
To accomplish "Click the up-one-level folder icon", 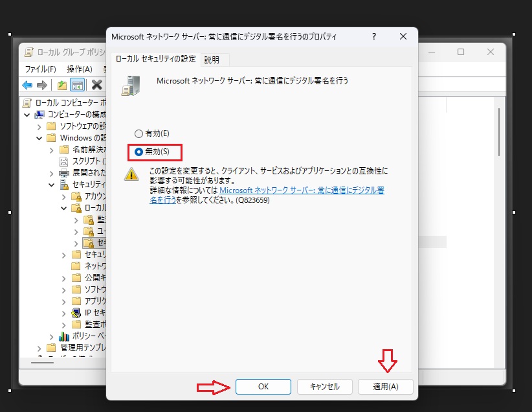I will click(x=61, y=85).
